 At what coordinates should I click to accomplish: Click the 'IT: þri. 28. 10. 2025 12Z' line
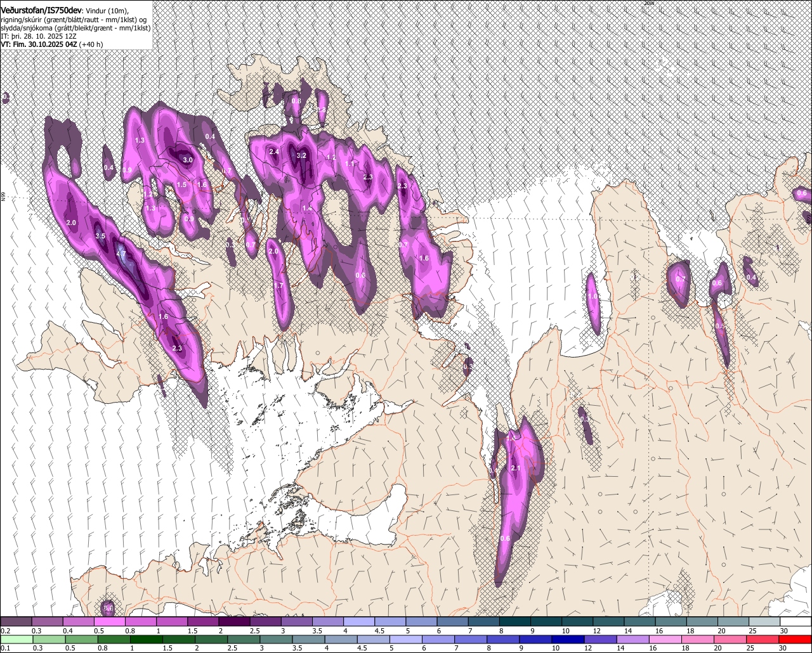[x=39, y=36]
